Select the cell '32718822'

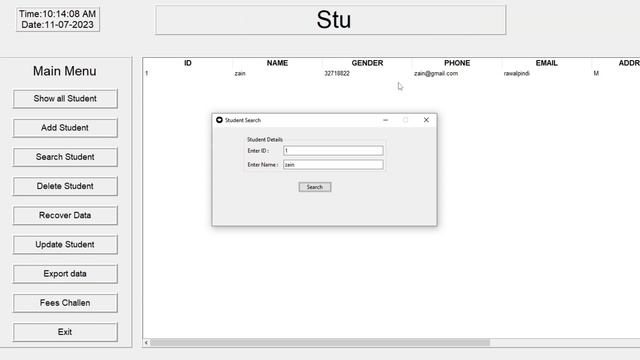(337, 73)
